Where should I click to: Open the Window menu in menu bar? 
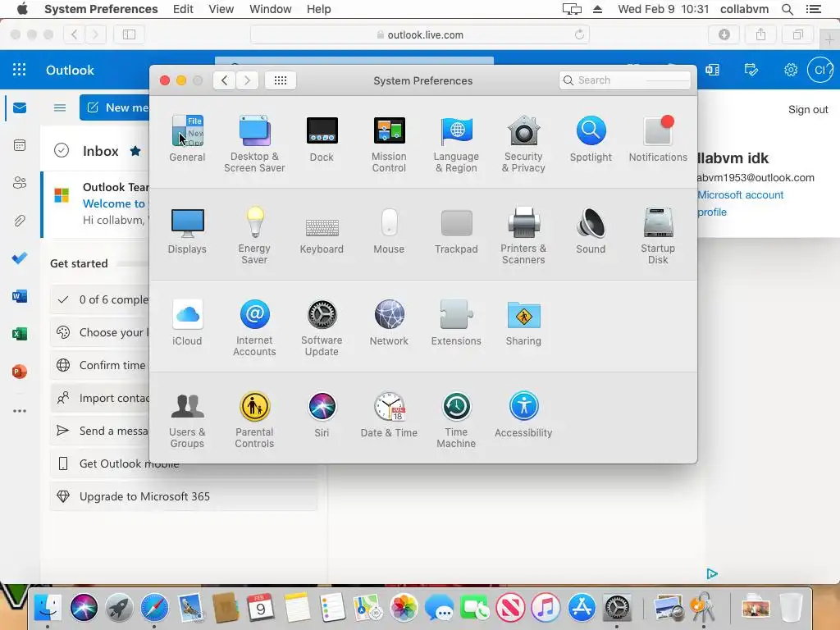click(271, 9)
